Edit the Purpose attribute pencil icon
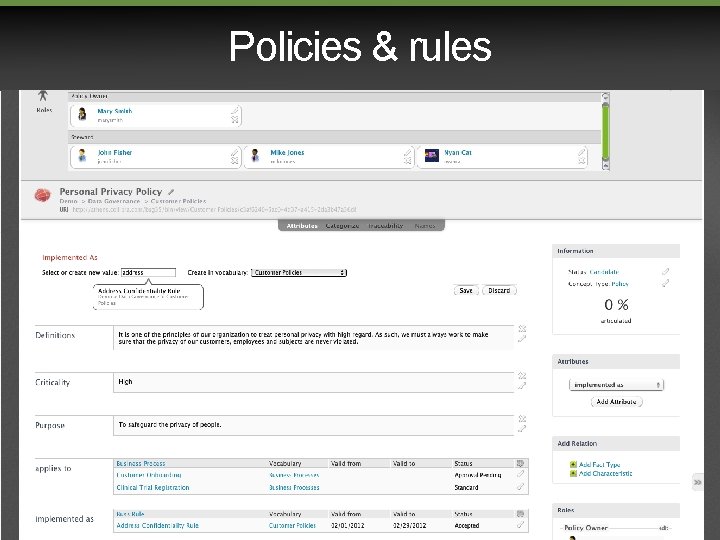720x540 pixels. click(522, 429)
